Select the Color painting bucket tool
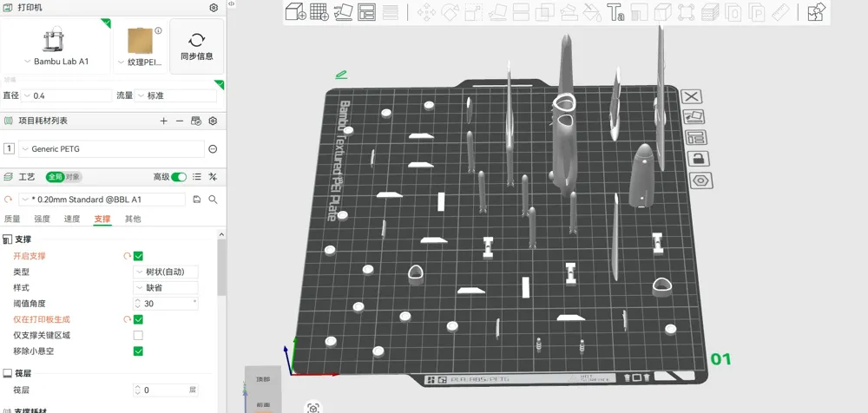 [x=592, y=12]
